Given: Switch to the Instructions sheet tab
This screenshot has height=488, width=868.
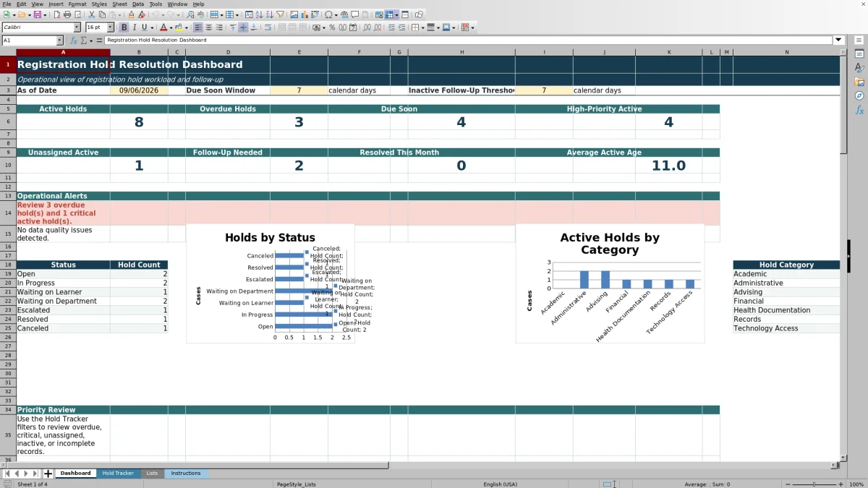Looking at the screenshot, I should pyautogui.click(x=186, y=474).
